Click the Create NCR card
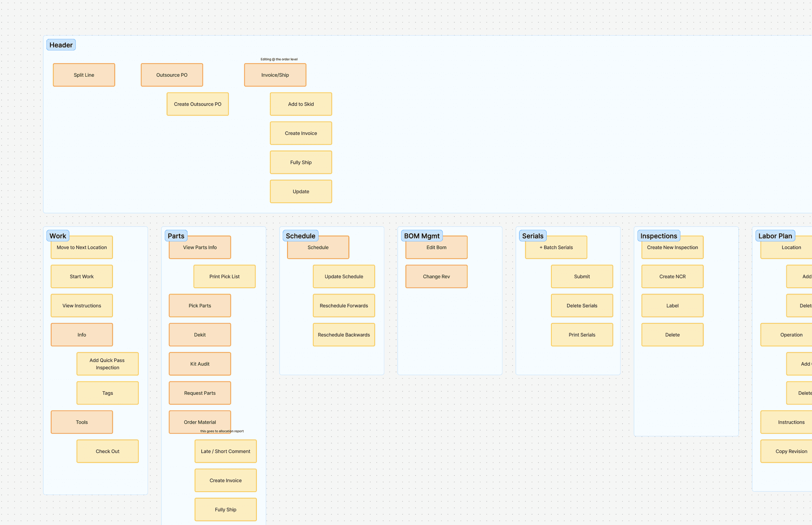This screenshot has width=812, height=525. click(x=672, y=277)
